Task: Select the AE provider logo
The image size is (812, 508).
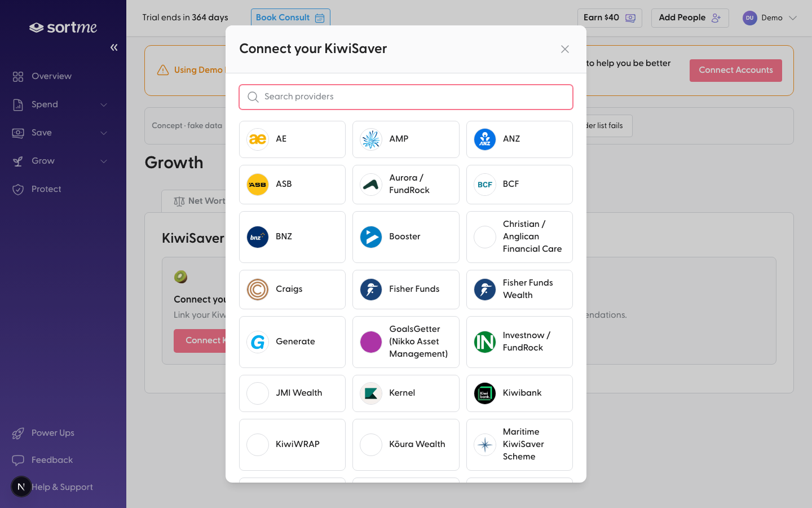Action: (258, 139)
